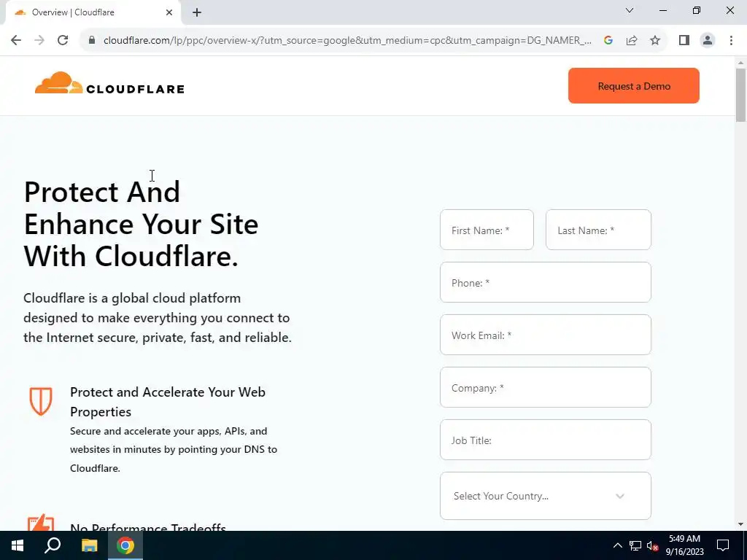Click the orange shield icon
The height and width of the screenshot is (560, 747).
(x=41, y=401)
